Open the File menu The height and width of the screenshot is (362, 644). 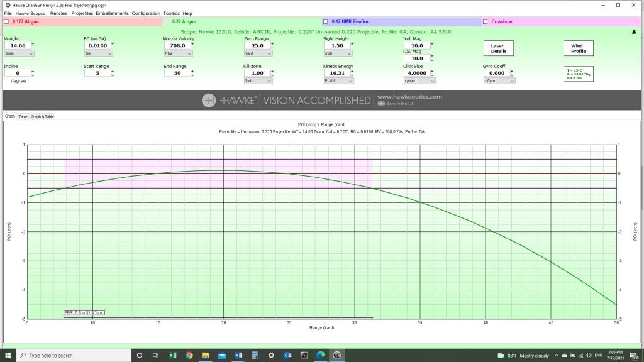tap(8, 14)
